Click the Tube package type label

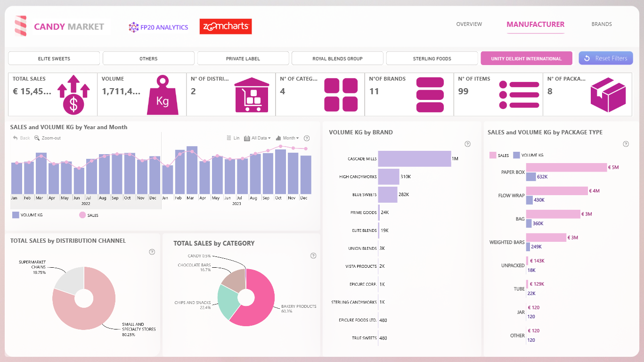(519, 289)
